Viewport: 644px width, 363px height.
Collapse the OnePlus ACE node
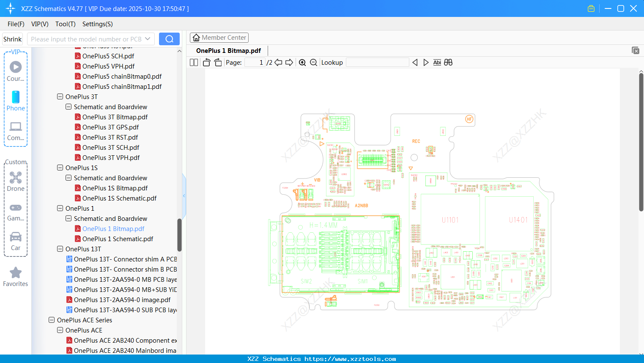[60, 330]
